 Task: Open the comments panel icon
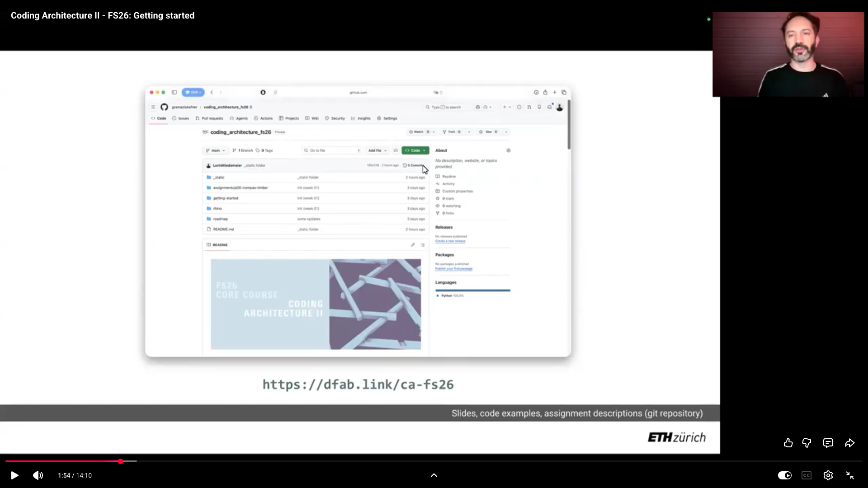coord(828,443)
